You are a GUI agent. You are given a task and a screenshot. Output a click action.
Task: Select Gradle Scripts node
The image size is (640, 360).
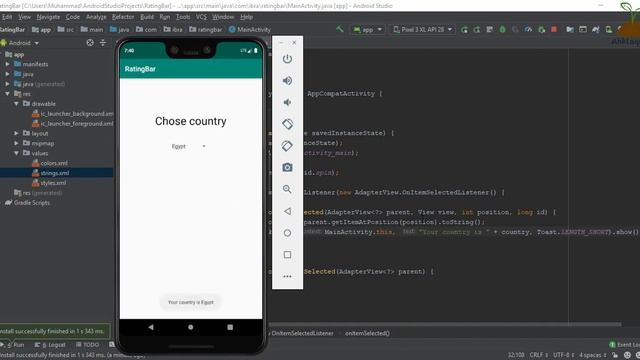click(x=27, y=202)
